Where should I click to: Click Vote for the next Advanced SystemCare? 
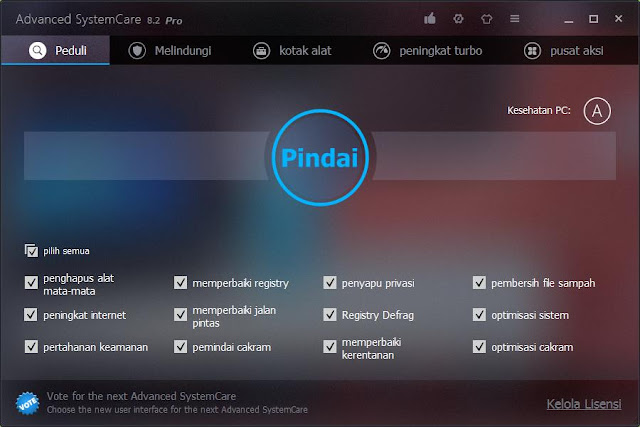141,396
